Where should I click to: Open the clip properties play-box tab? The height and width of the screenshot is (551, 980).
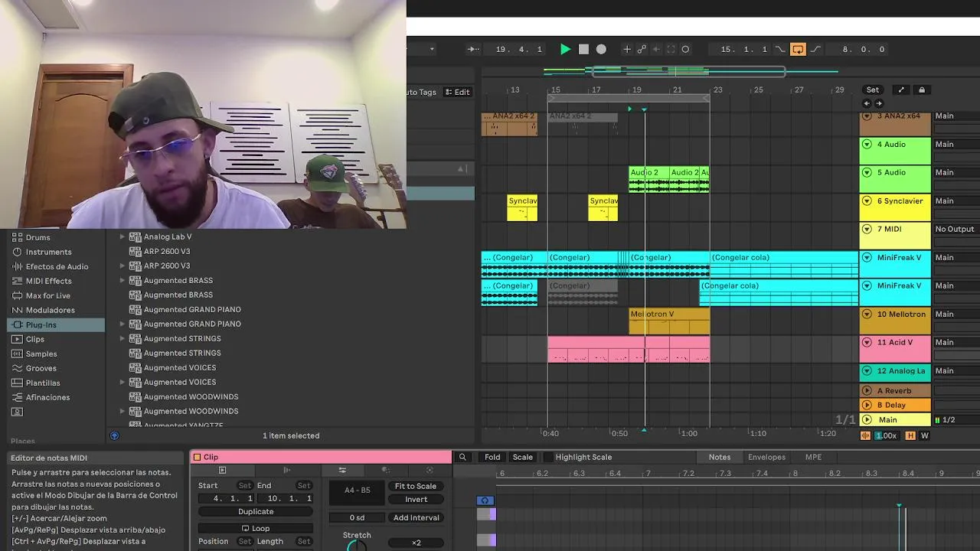[223, 470]
